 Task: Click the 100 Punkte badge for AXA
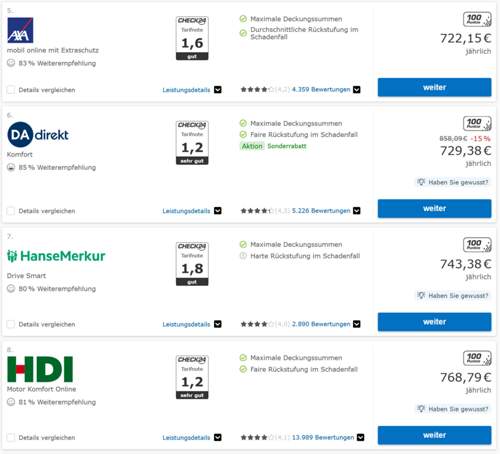point(477,19)
